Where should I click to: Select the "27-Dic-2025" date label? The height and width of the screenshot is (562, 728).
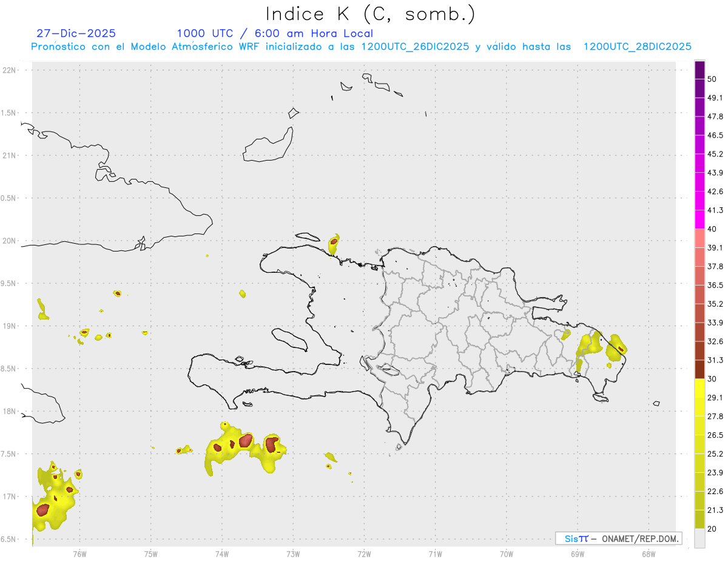[76, 33]
